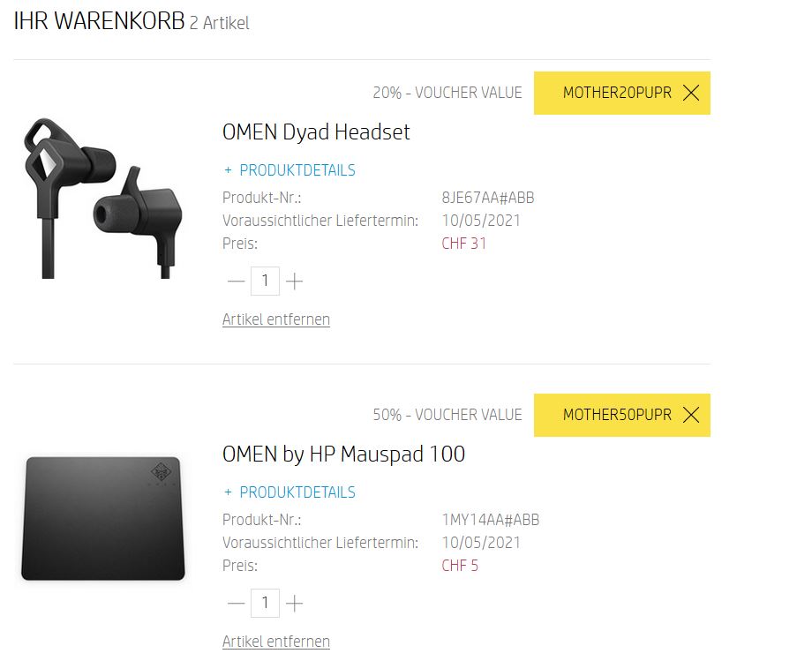Click the Dyad Headset price CHF 31
Viewport: 812px width, 661px height.
[x=464, y=244]
